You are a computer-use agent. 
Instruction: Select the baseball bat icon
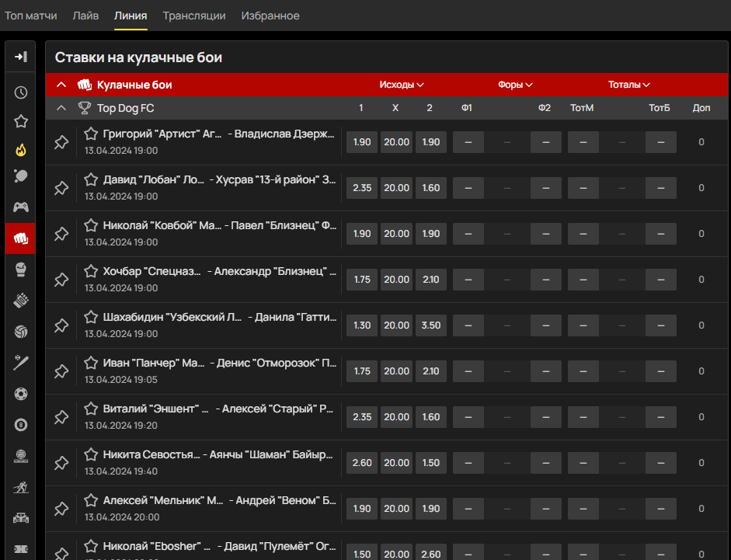20,363
